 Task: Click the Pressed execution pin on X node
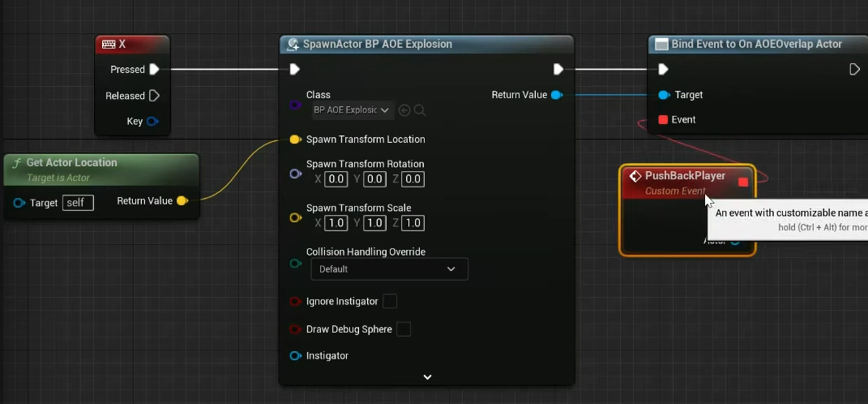[154, 70]
